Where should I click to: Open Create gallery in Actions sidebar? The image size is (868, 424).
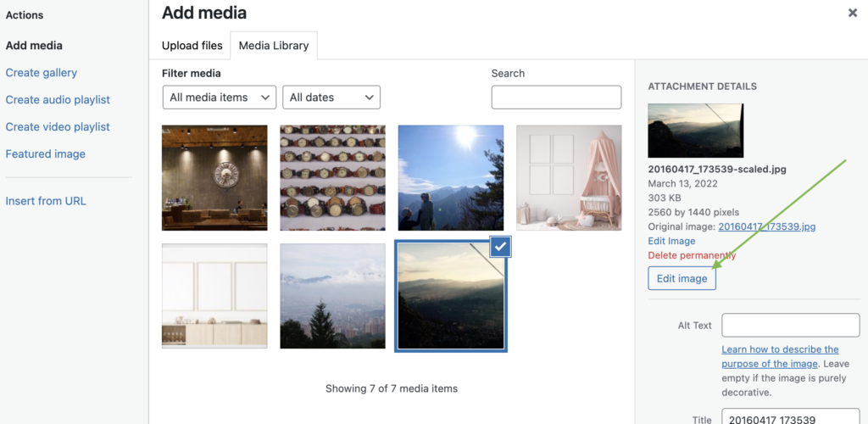[x=41, y=73]
